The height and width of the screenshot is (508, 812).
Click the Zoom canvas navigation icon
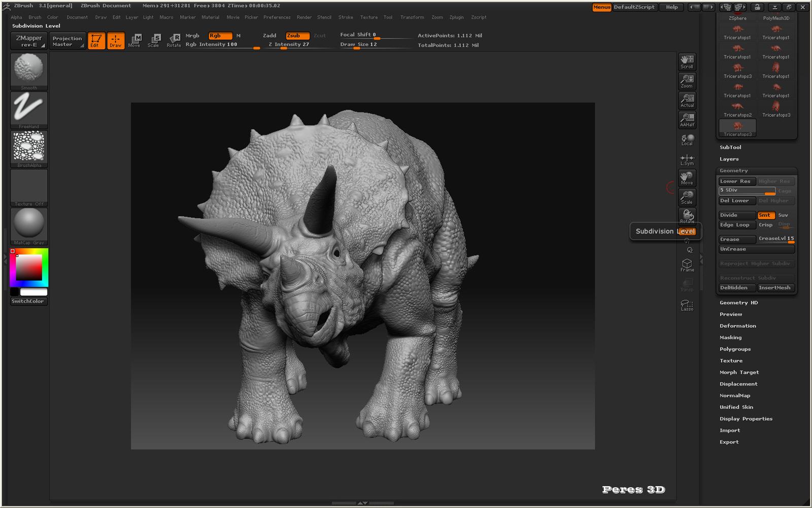coord(687,81)
